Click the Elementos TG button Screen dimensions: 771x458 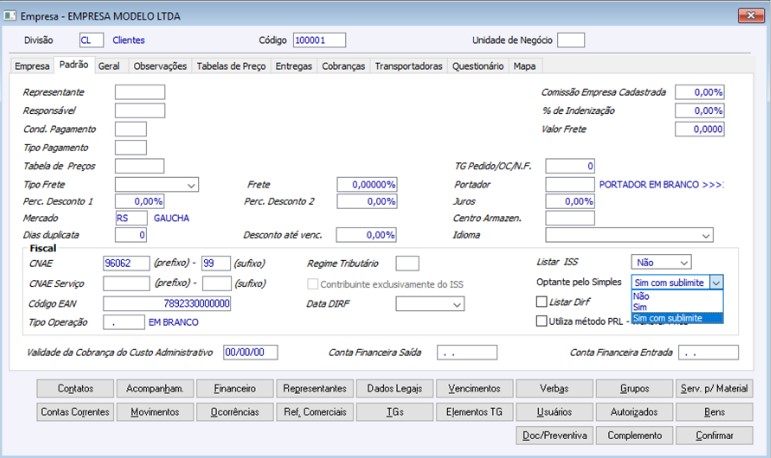(x=474, y=412)
